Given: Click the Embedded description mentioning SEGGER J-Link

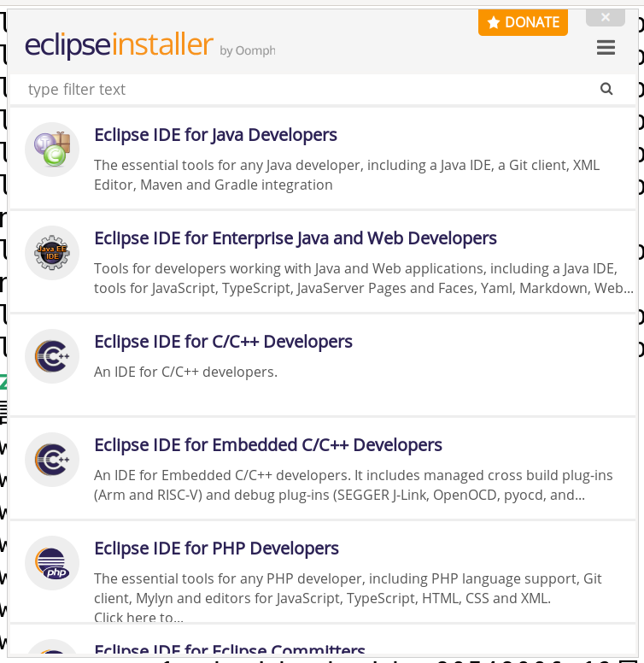Looking at the screenshot, I should click(354, 485).
